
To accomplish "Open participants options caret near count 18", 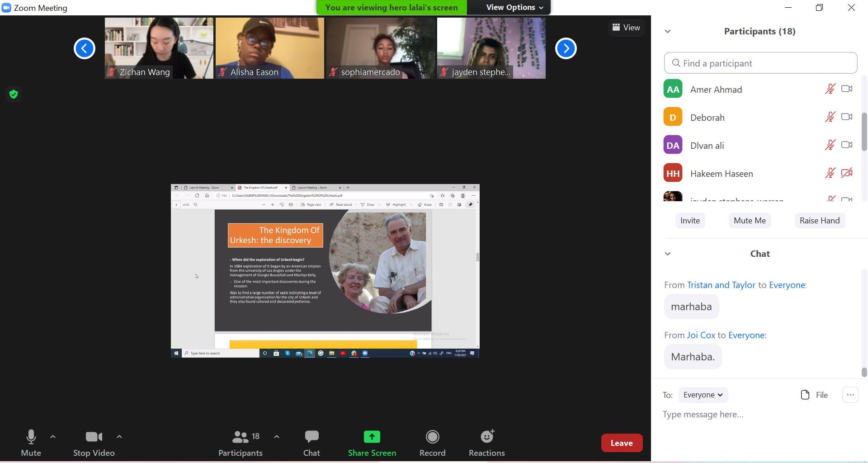I will click(x=277, y=437).
